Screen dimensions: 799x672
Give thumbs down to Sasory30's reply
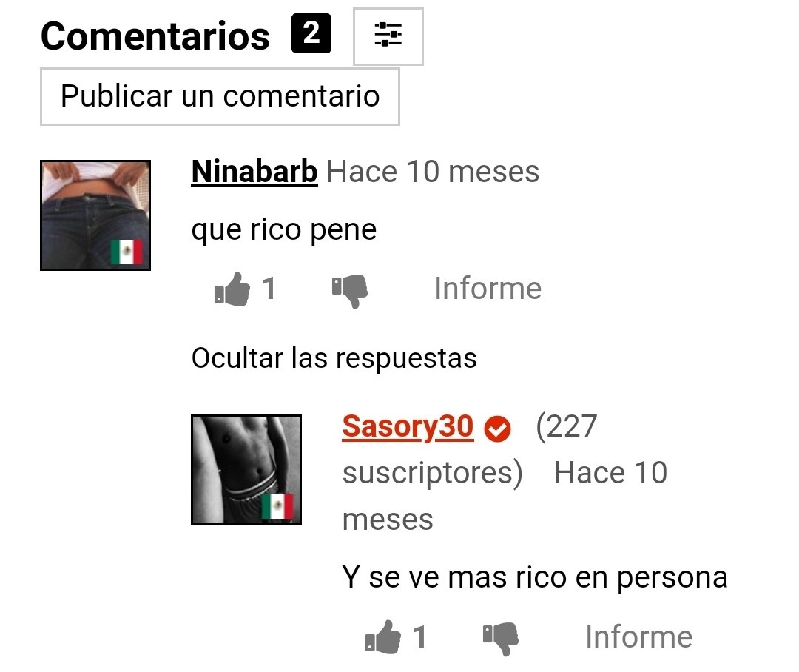500,639
